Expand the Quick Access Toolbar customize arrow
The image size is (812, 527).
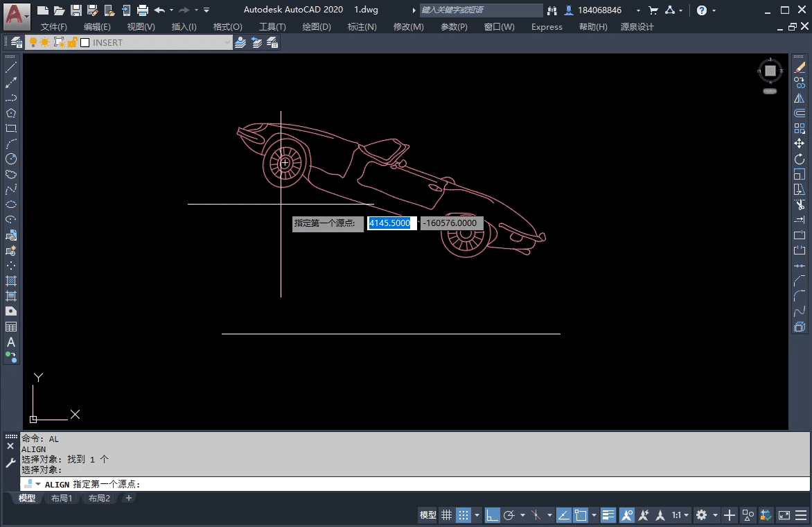point(206,10)
